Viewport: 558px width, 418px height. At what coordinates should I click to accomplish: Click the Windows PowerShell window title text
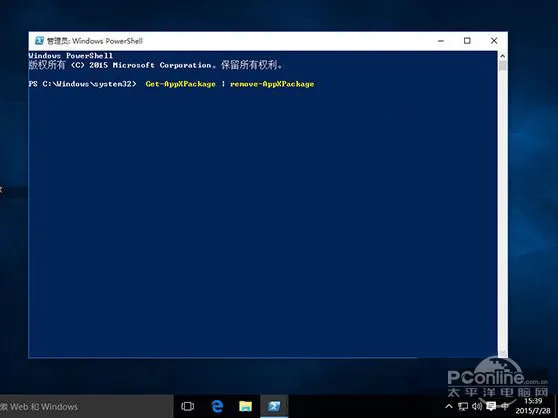pyautogui.click(x=95, y=41)
